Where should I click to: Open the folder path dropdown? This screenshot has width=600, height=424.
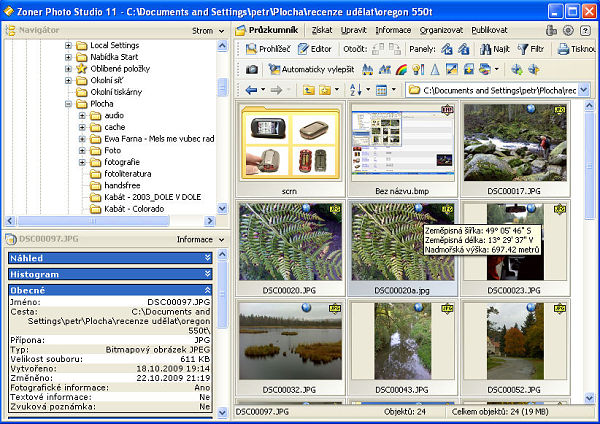(583, 90)
